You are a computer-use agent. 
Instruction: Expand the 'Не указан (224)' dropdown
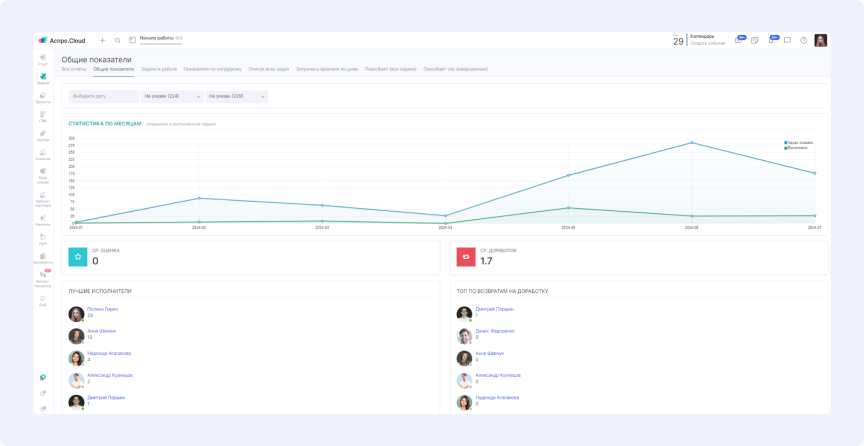coord(170,97)
